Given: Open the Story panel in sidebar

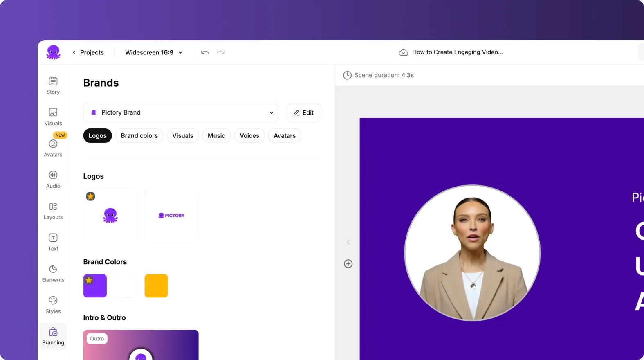Looking at the screenshot, I should (x=53, y=86).
